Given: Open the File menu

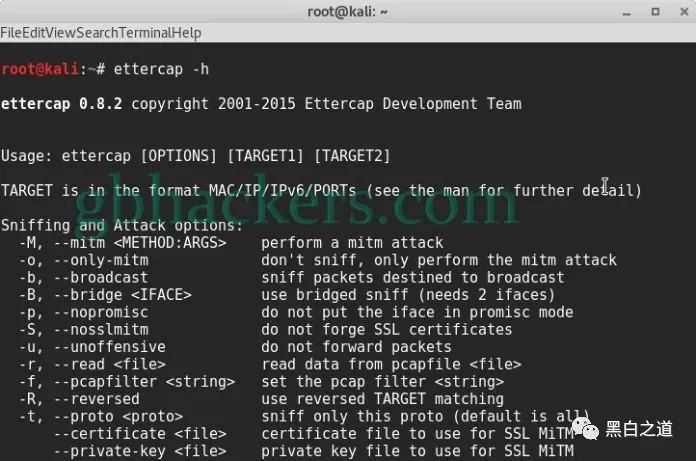Looking at the screenshot, I should pyautogui.click(x=11, y=33).
